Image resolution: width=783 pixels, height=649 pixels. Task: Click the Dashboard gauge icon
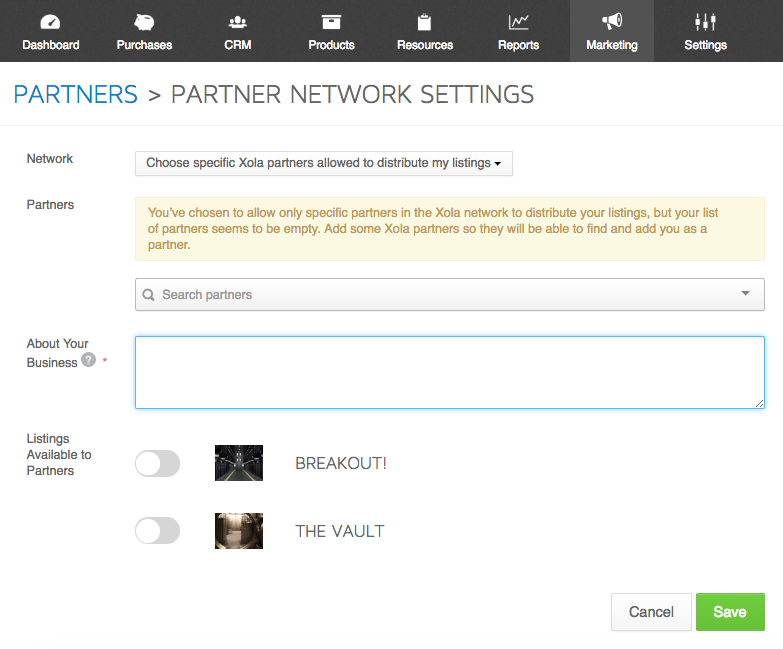click(x=50, y=22)
